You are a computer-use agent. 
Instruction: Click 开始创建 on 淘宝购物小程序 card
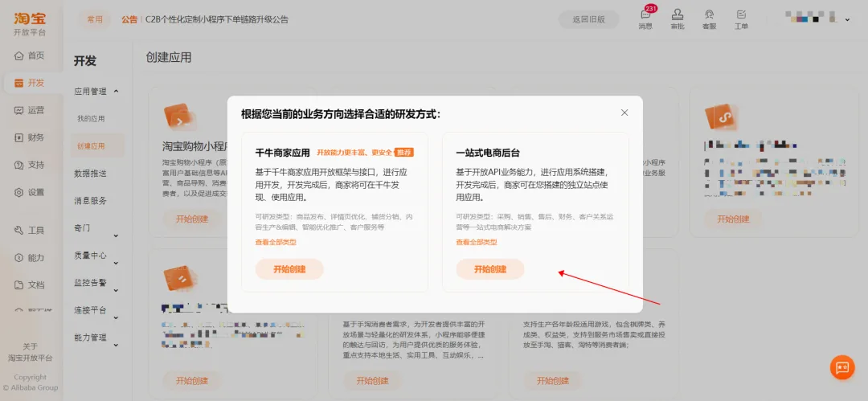[x=191, y=219]
